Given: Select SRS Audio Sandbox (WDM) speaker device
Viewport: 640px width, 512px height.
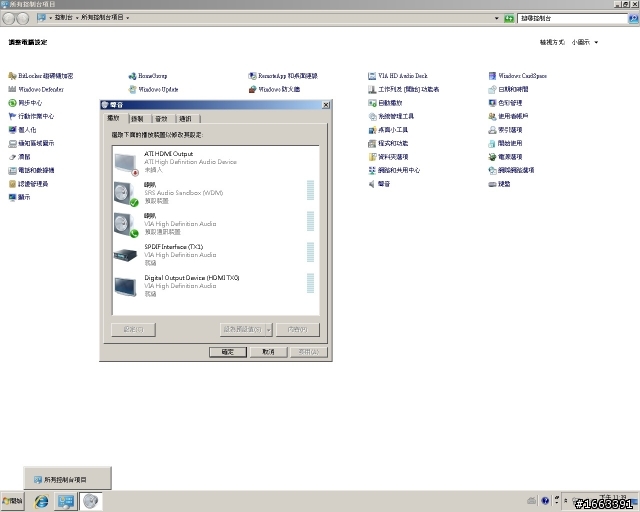Looking at the screenshot, I should pos(215,193).
